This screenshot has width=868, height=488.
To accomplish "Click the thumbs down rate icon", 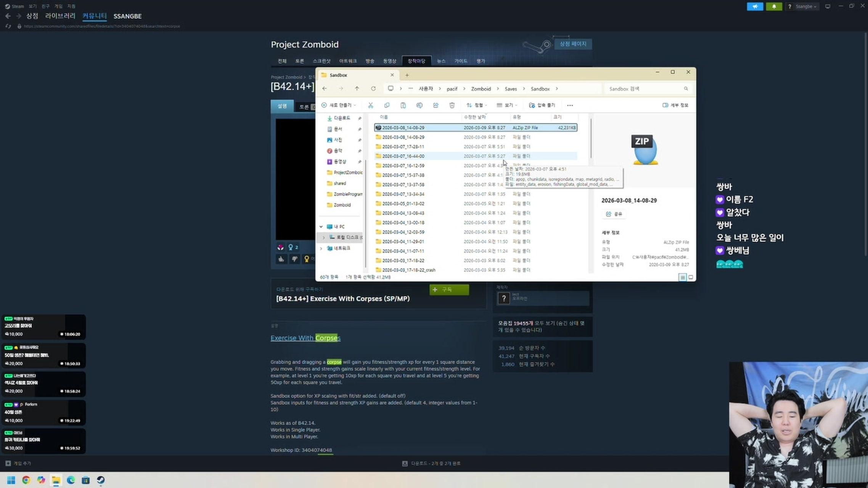I will point(294,259).
